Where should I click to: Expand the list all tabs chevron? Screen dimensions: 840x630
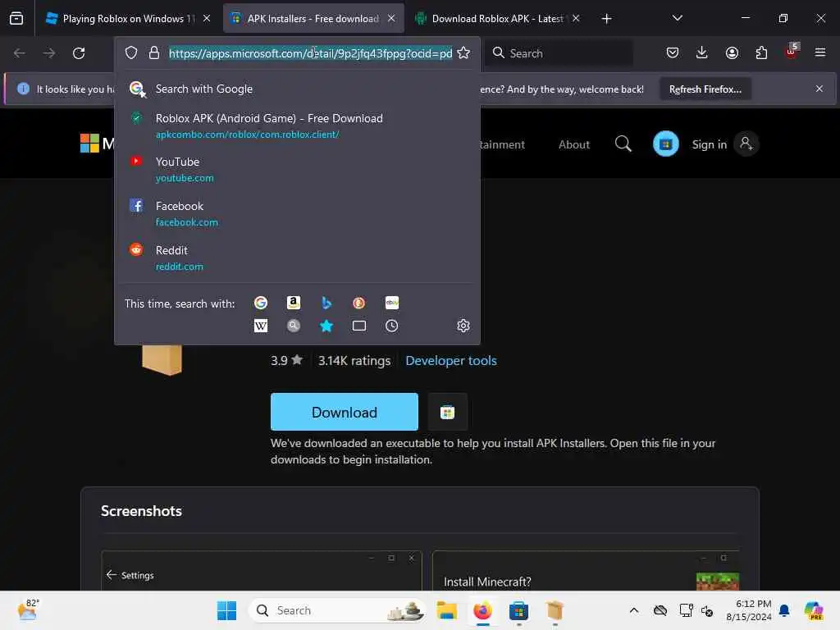click(x=677, y=19)
